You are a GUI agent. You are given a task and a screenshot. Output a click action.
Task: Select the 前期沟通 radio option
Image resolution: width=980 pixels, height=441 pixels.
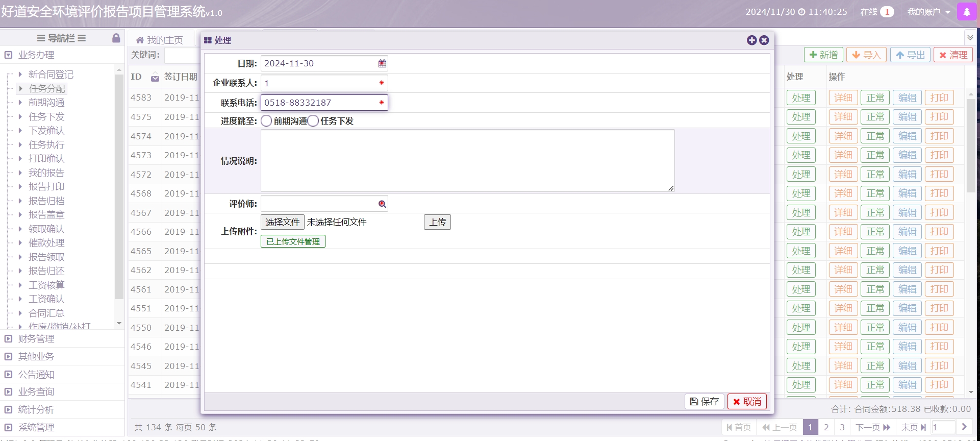(x=266, y=121)
